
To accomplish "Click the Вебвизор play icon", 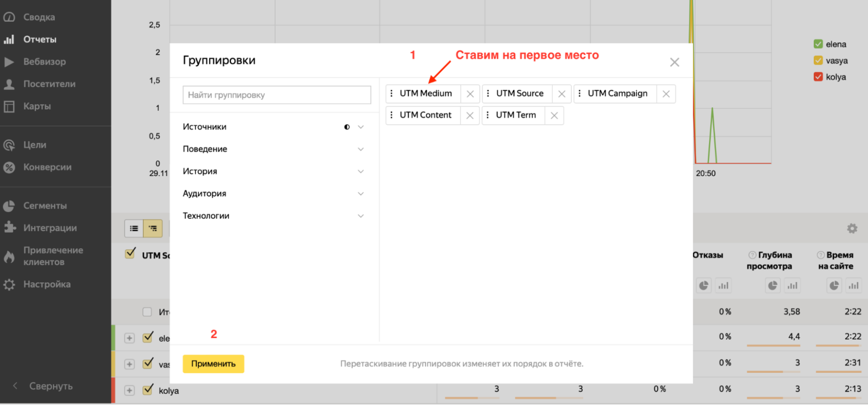I will 9,62.
